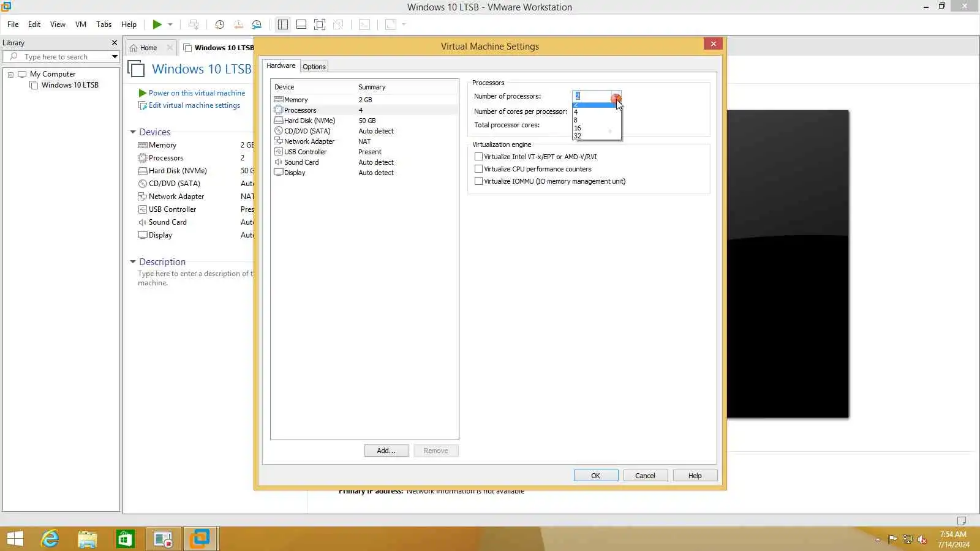Click Edit virtual machine settings link
980x551 pixels.
194,105
